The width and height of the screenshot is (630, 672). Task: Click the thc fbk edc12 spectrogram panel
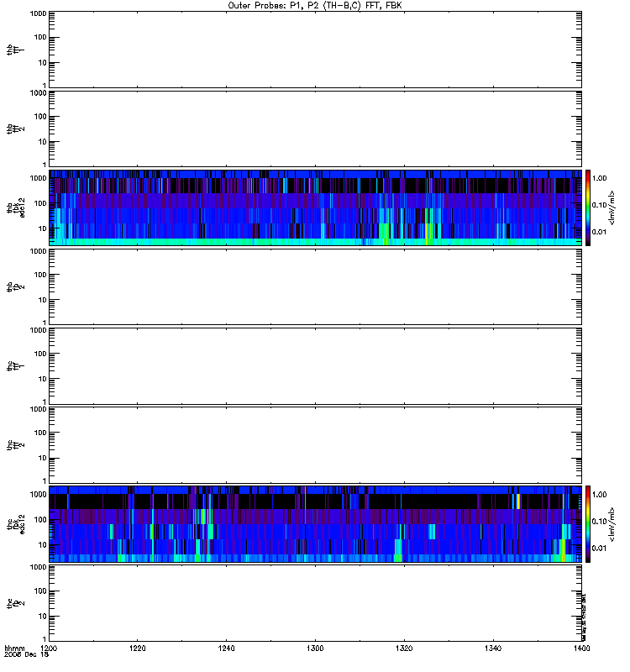(x=315, y=524)
